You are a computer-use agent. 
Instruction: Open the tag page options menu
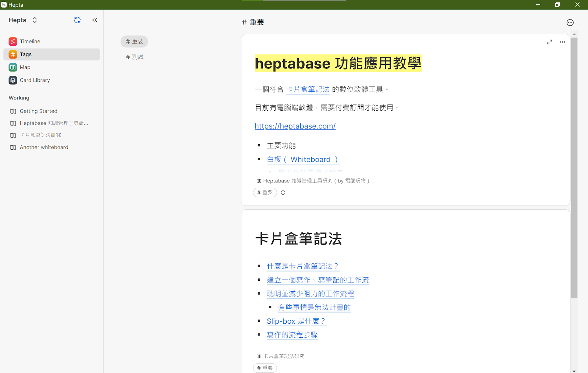[x=570, y=22]
